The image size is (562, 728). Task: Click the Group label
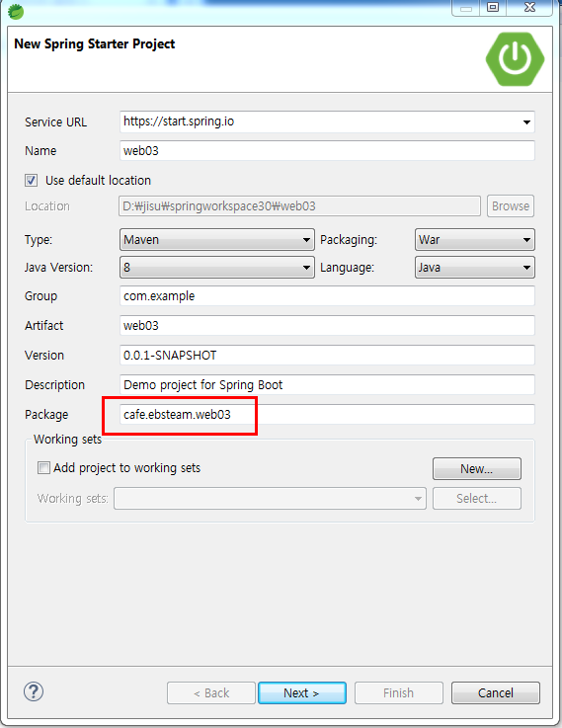[40, 296]
